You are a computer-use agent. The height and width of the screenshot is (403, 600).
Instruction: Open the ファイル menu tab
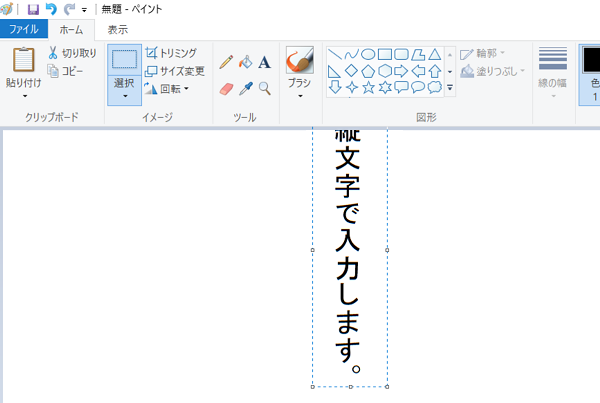tap(24, 29)
